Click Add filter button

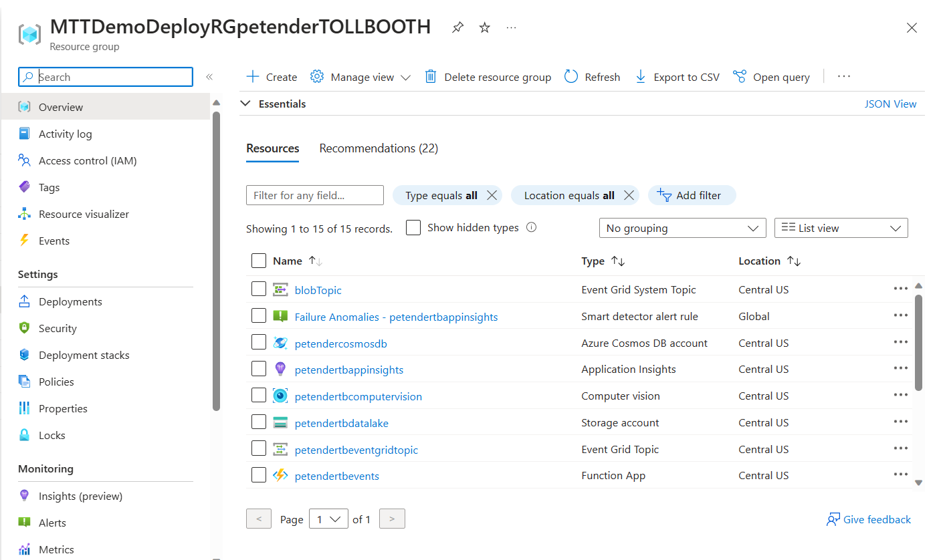click(x=692, y=195)
